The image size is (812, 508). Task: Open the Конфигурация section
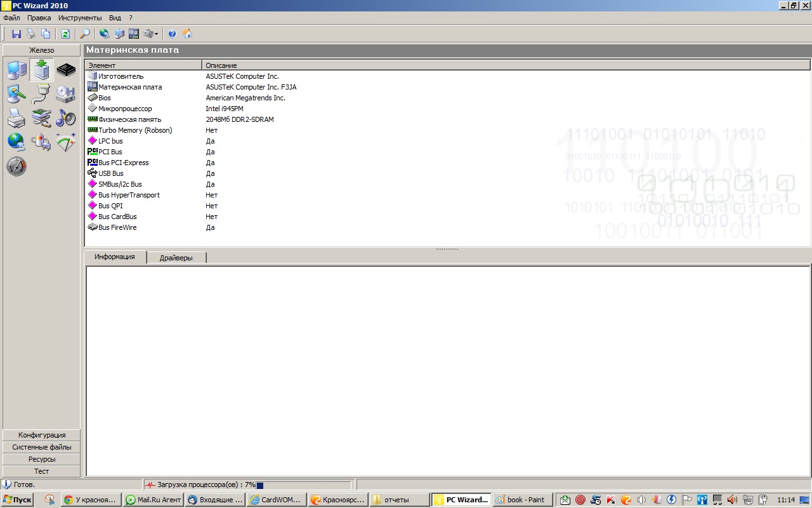click(41, 435)
